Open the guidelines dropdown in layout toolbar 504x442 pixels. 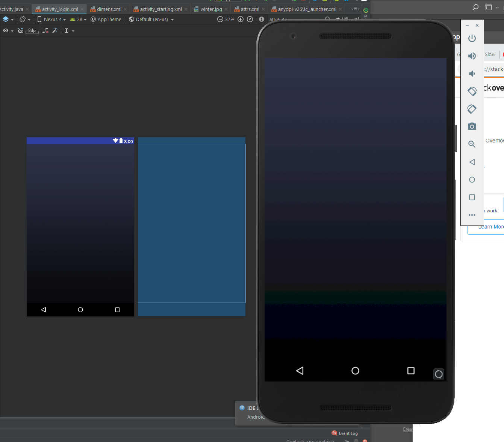pos(69,30)
